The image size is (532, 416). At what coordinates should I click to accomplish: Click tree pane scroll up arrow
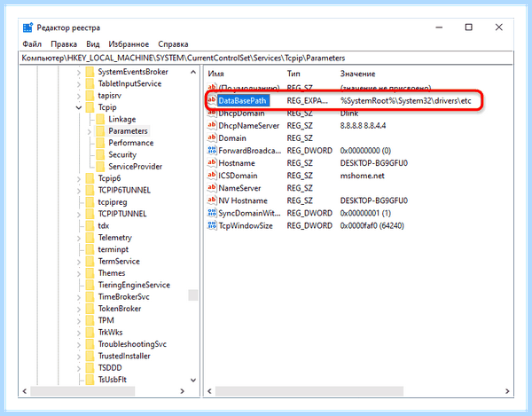tap(193, 72)
